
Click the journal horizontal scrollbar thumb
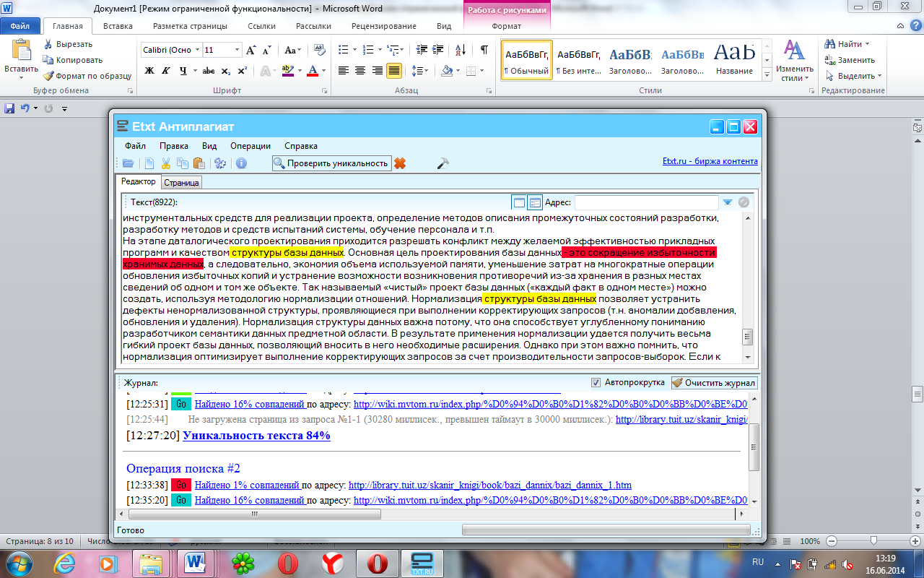pyautogui.click(x=255, y=514)
